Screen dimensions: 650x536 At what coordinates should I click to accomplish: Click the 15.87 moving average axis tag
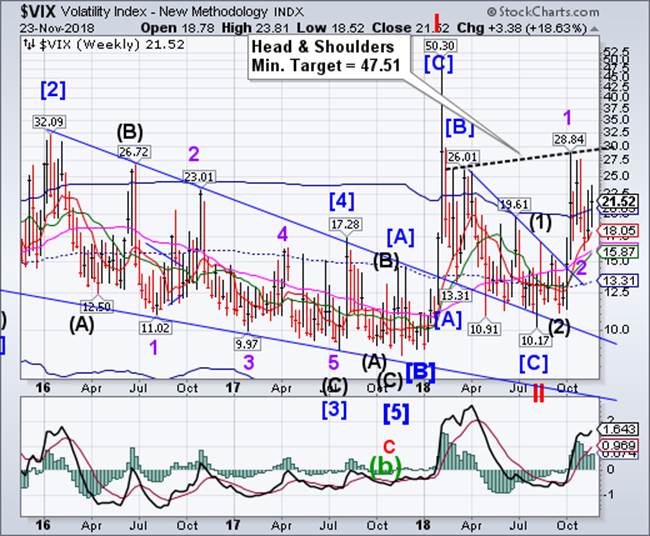618,252
